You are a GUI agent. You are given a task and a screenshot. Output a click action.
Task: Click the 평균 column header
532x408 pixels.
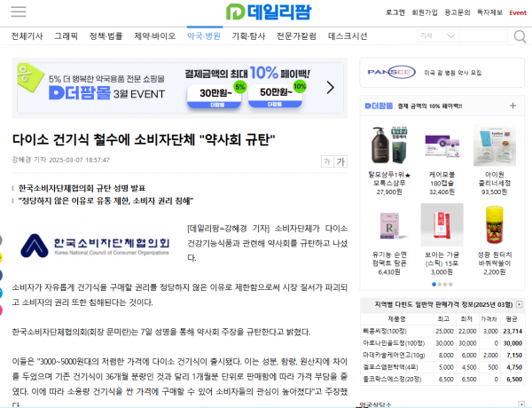tap(512, 318)
